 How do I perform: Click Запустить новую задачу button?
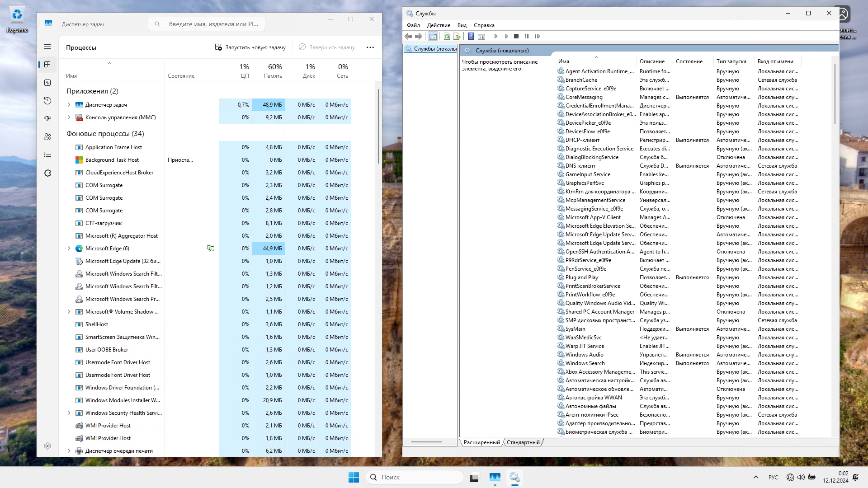point(250,47)
